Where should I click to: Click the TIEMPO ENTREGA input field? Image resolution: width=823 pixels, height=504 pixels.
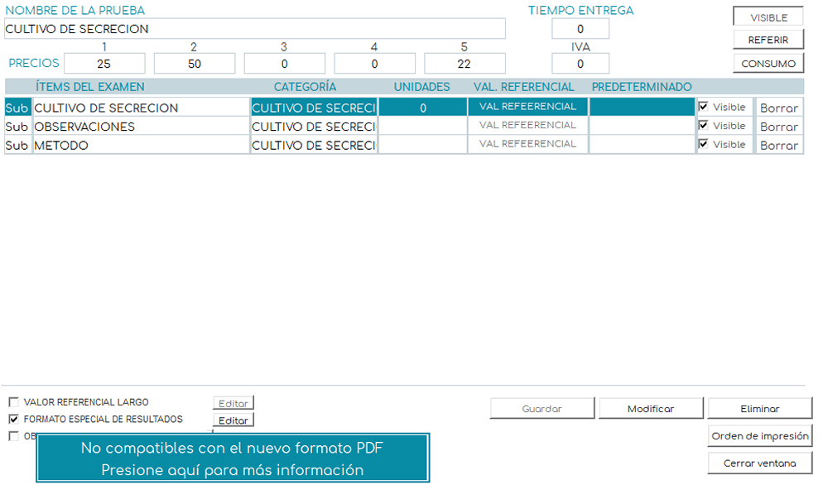580,29
